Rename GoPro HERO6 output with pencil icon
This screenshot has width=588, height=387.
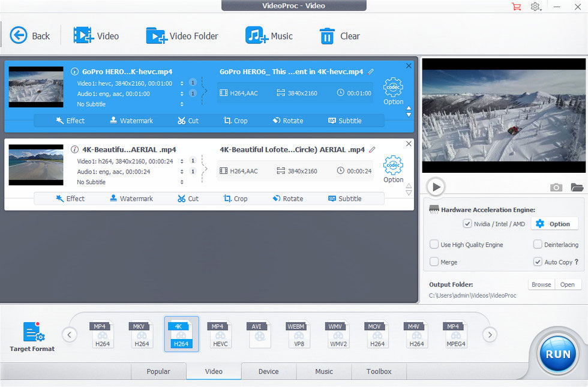point(371,71)
